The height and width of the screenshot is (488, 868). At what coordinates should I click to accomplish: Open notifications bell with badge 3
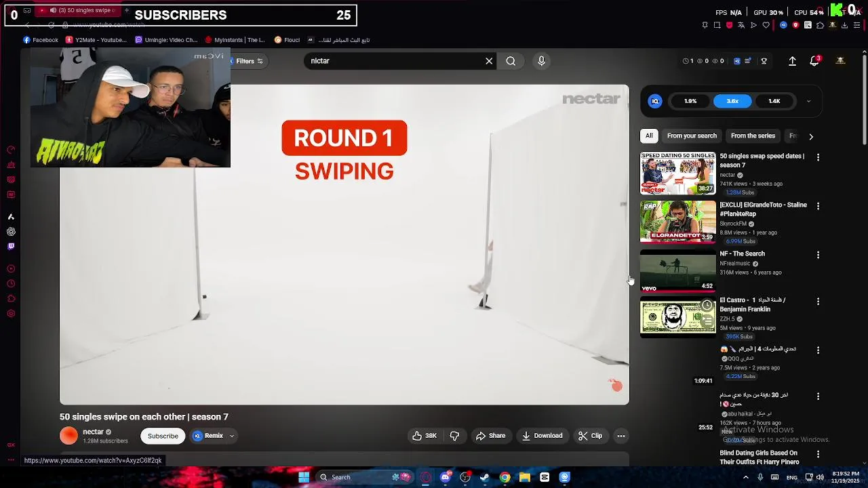(x=814, y=61)
